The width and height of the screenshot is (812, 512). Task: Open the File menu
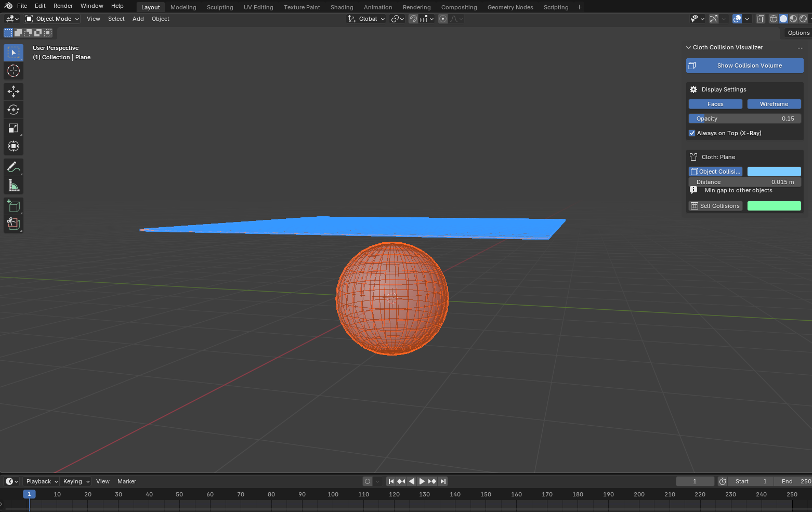coord(22,6)
